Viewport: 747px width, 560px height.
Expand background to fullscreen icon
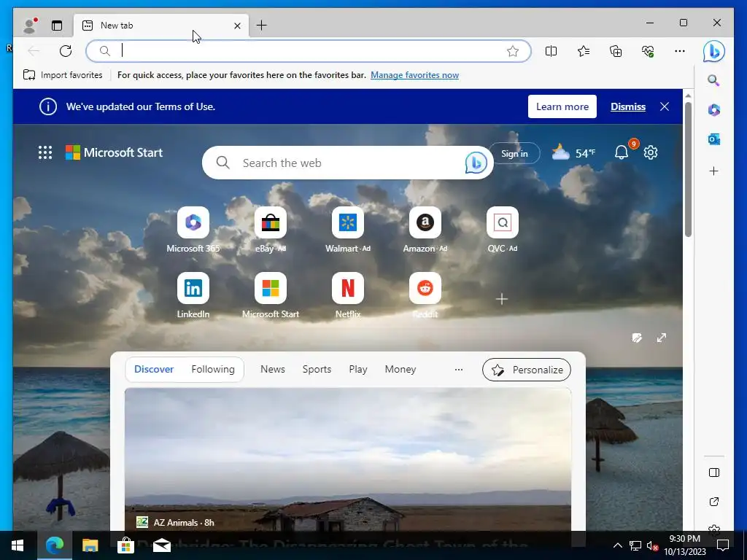(x=662, y=338)
